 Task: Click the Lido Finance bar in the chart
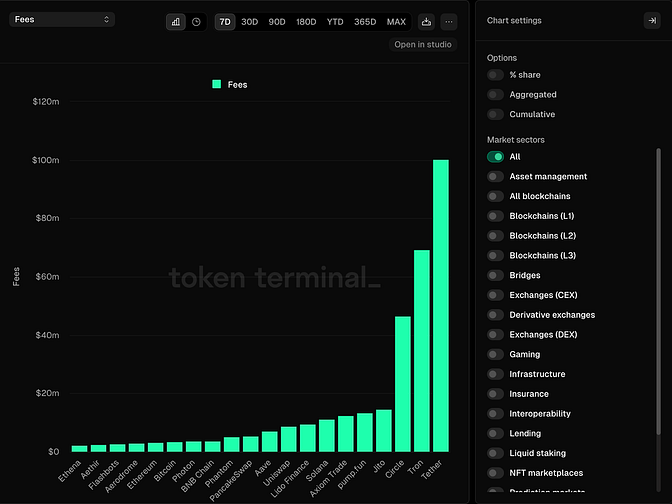pyautogui.click(x=308, y=438)
